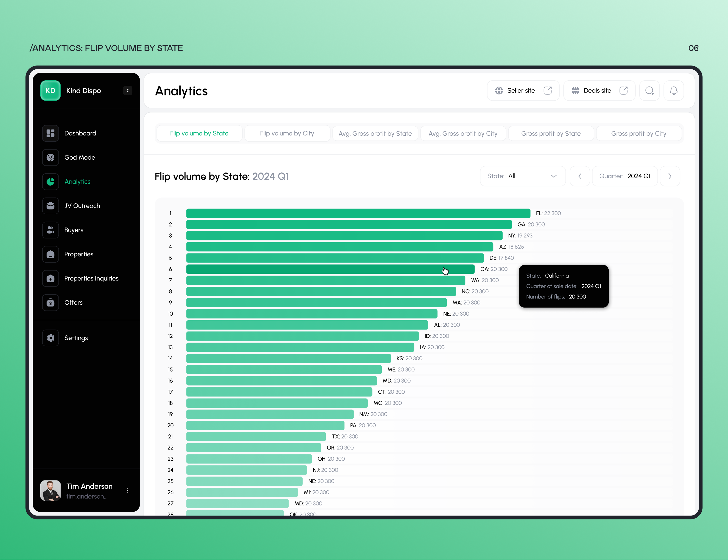
Task: Switch to the Flip volume by City tab
Action: tap(287, 133)
